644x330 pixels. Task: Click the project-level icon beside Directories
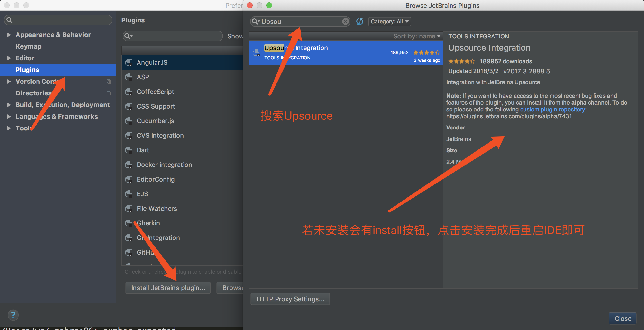point(109,93)
